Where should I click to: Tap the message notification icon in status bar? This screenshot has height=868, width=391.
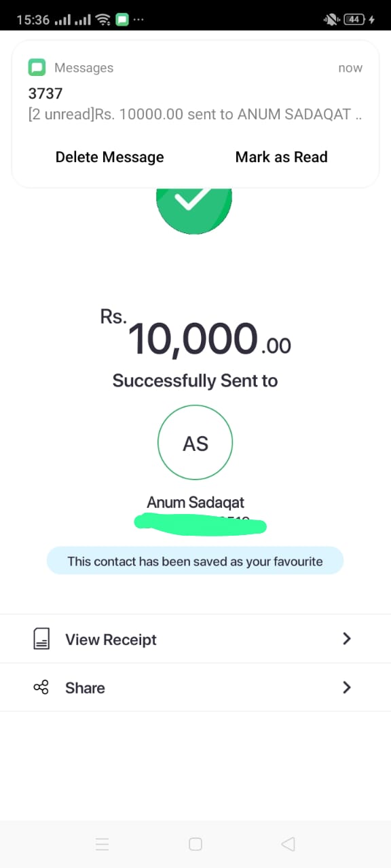(x=122, y=20)
